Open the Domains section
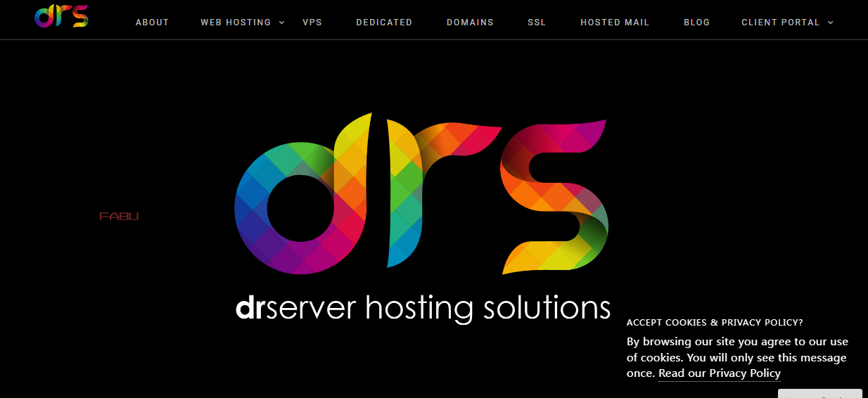 [x=470, y=23]
